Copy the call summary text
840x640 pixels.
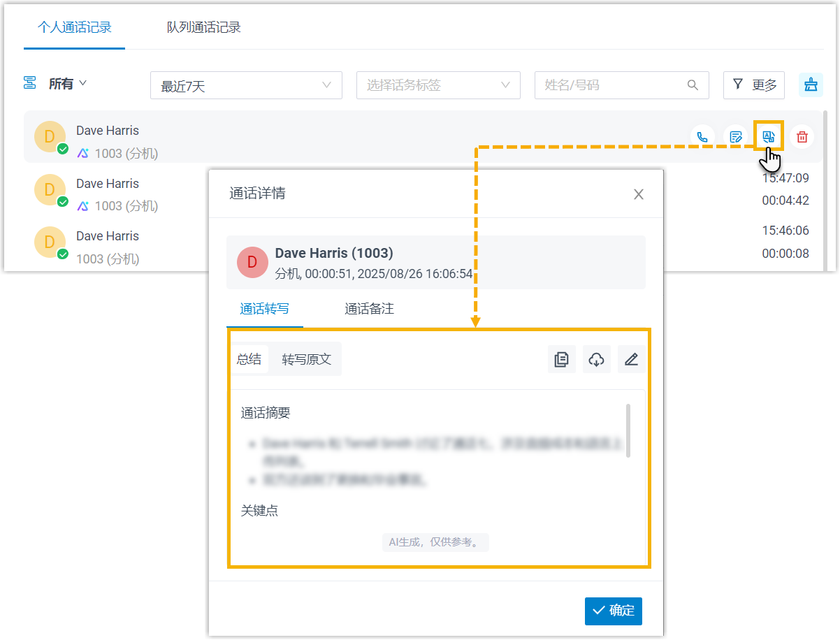click(561, 360)
